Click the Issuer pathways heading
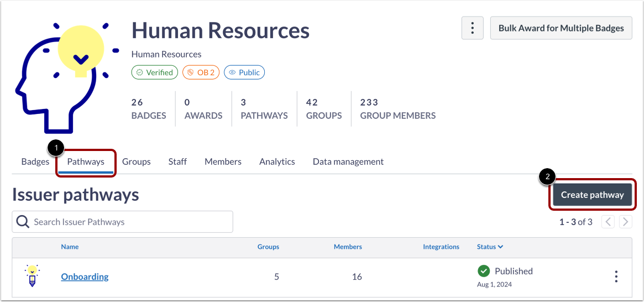 pyautogui.click(x=76, y=195)
